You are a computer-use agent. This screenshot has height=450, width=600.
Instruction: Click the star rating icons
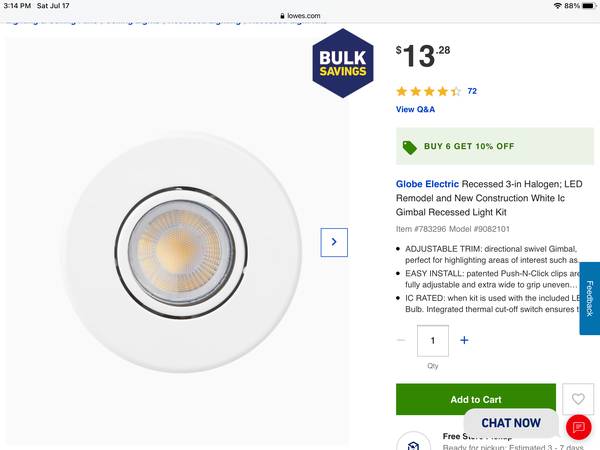429,91
